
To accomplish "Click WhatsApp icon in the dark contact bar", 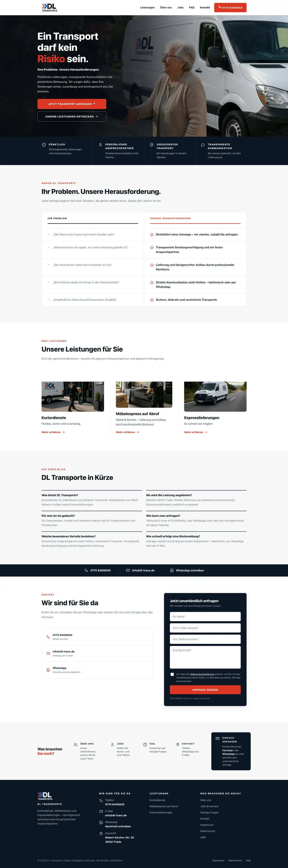I will (x=172, y=570).
